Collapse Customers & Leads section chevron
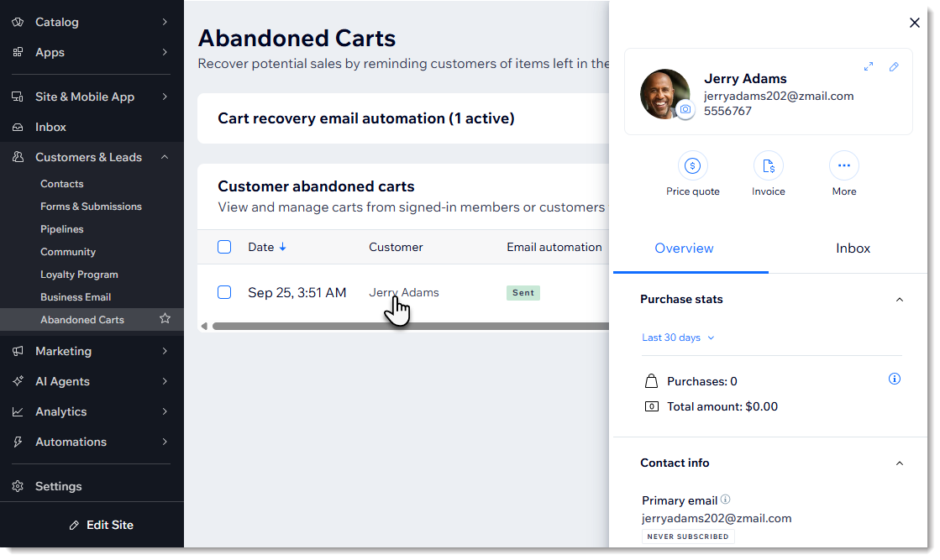Image resolution: width=940 pixels, height=560 pixels. 165,157
